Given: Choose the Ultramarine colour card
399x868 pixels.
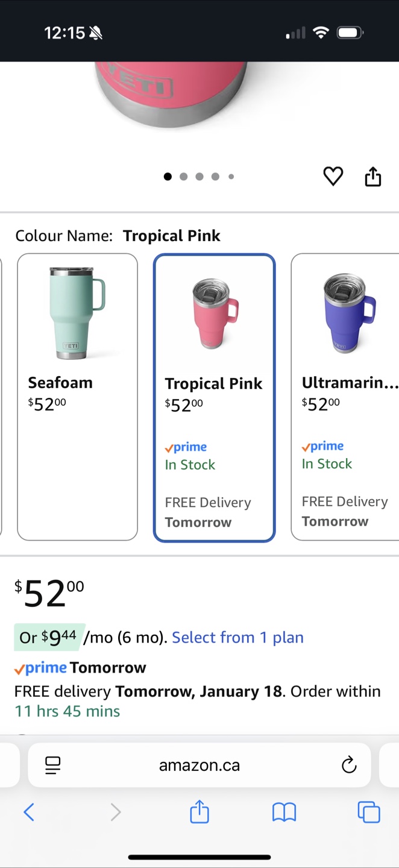Looking at the screenshot, I should (x=345, y=397).
